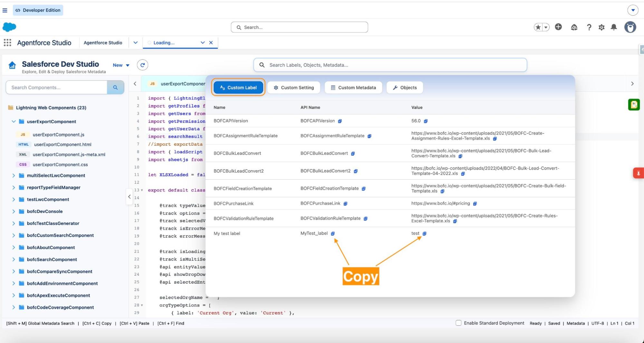Viewport: 644px width, 343px height.
Task: Collapse the sidebar with the splitter arrow
Action: pos(129,197)
